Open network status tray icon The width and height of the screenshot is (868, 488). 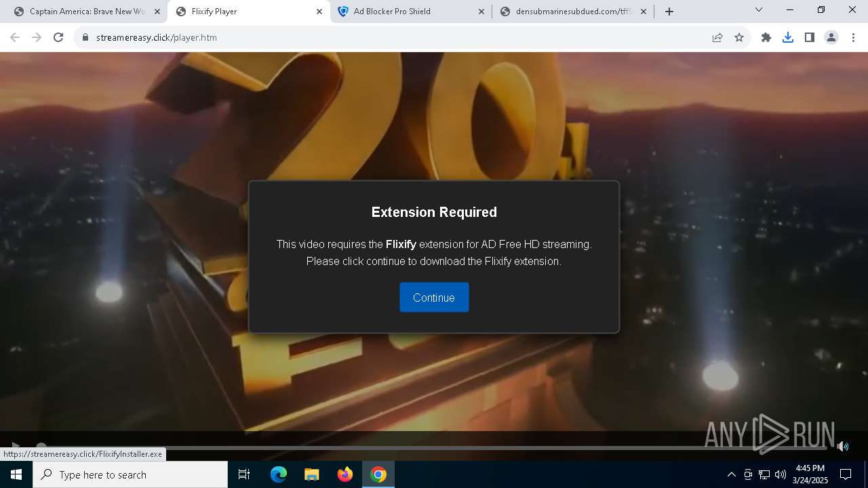point(764,474)
